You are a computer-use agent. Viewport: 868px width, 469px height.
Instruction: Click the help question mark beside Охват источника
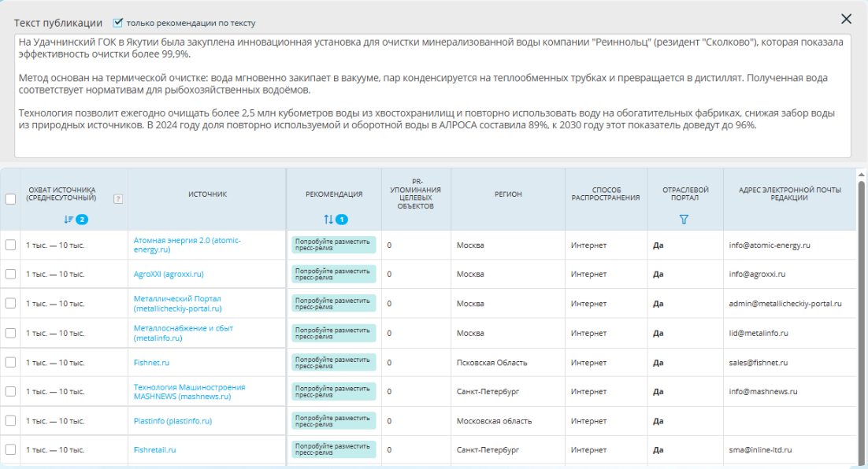(118, 199)
